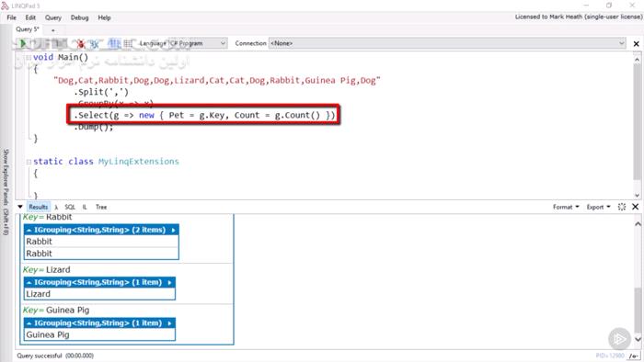644x362 pixels.
Task: Open the File menu
Action: (x=11, y=17)
